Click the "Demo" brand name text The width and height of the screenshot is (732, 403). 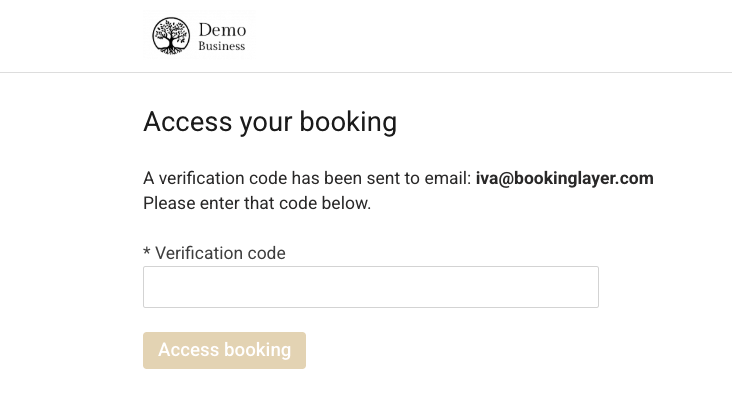tap(222, 30)
